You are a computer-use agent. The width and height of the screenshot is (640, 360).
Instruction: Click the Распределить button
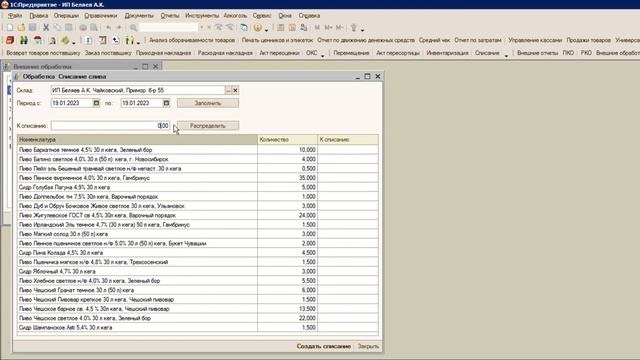(208, 126)
